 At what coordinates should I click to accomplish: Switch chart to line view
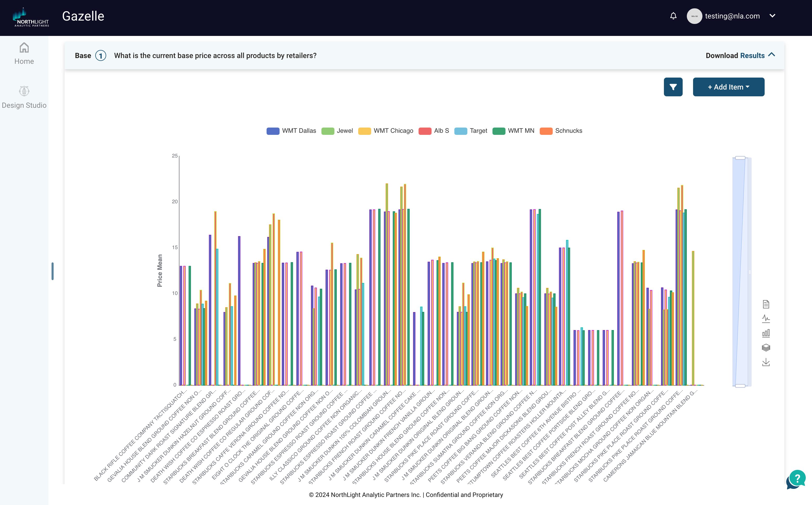[x=766, y=319]
